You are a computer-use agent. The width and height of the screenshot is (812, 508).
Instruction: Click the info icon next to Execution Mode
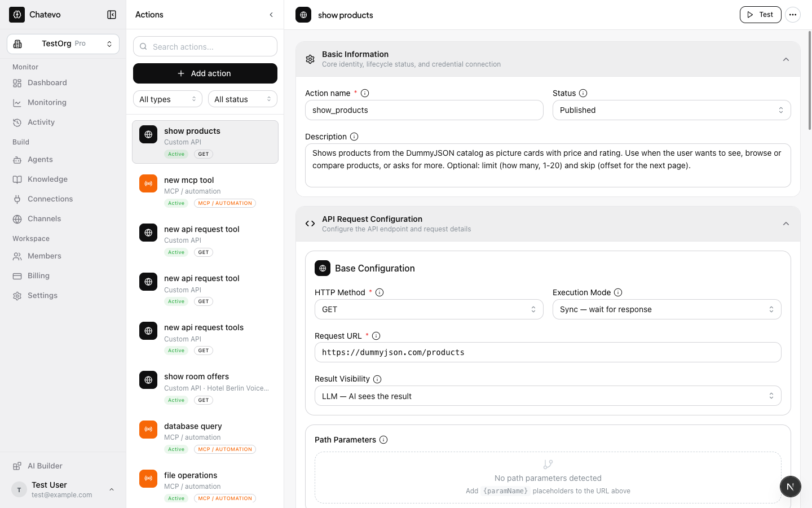(618, 292)
